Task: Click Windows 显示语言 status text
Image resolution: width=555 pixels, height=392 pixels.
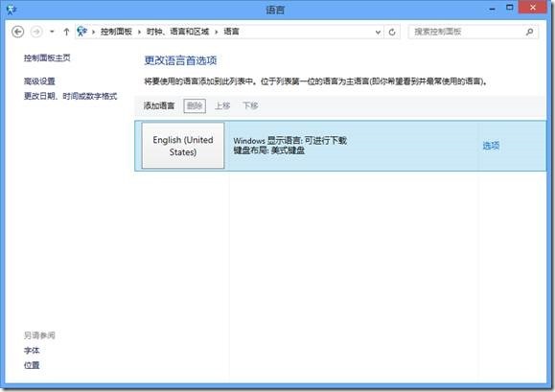Action: tap(289, 141)
